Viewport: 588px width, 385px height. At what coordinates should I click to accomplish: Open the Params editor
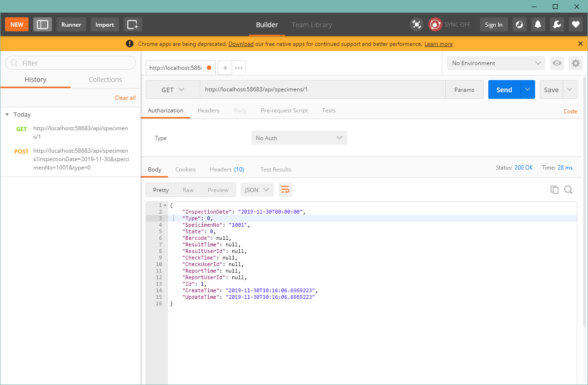pyautogui.click(x=464, y=89)
